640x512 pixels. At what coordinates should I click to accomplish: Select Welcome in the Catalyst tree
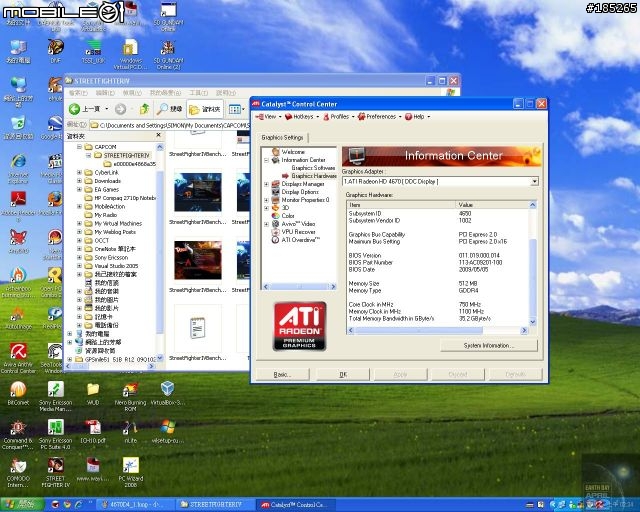(x=293, y=152)
